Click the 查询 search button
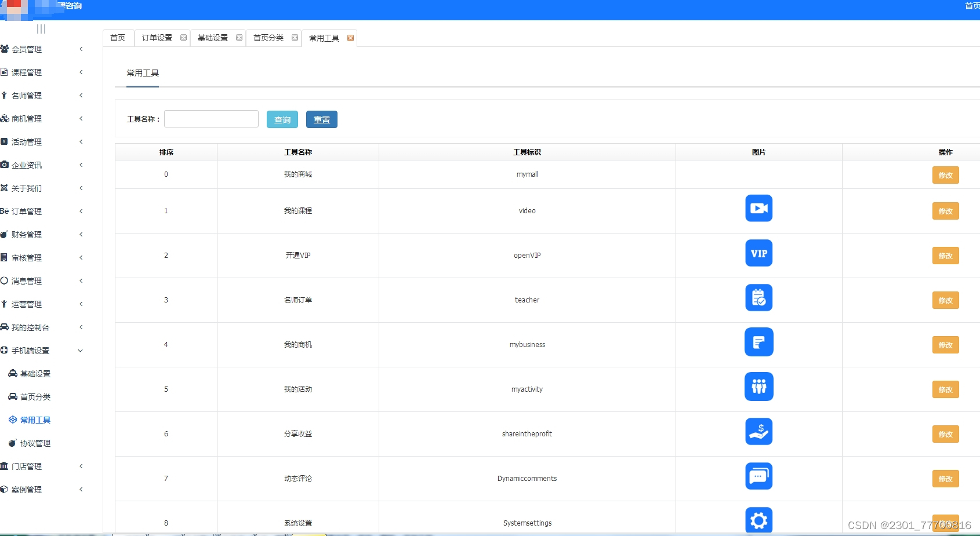 282,119
